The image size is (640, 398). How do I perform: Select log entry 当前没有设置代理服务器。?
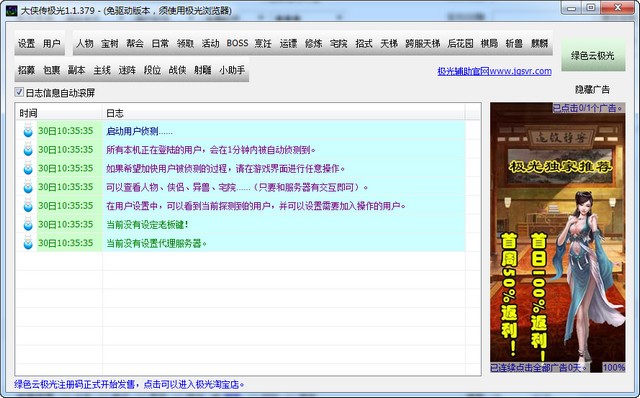click(x=241, y=243)
